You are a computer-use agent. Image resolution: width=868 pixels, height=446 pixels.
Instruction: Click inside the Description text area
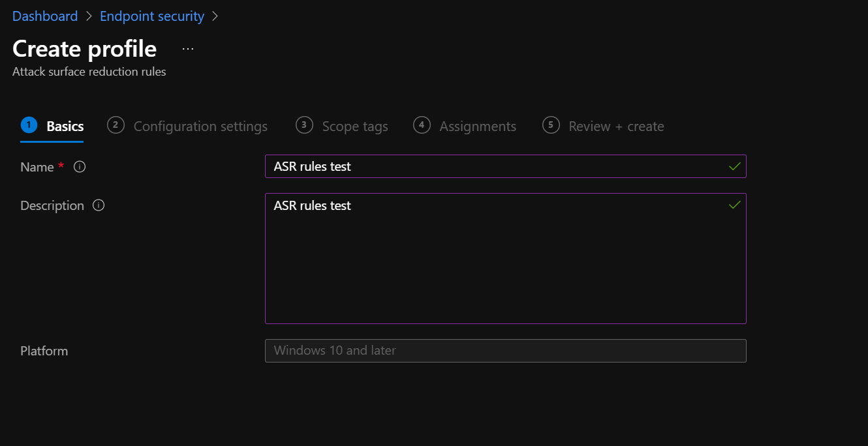(505, 259)
